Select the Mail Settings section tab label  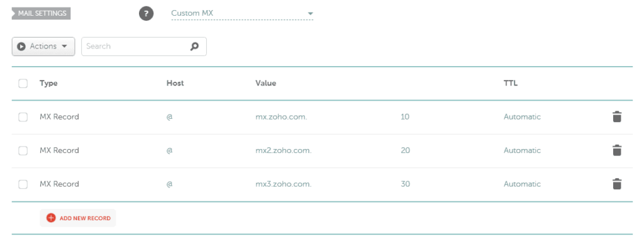pyautogui.click(x=41, y=13)
